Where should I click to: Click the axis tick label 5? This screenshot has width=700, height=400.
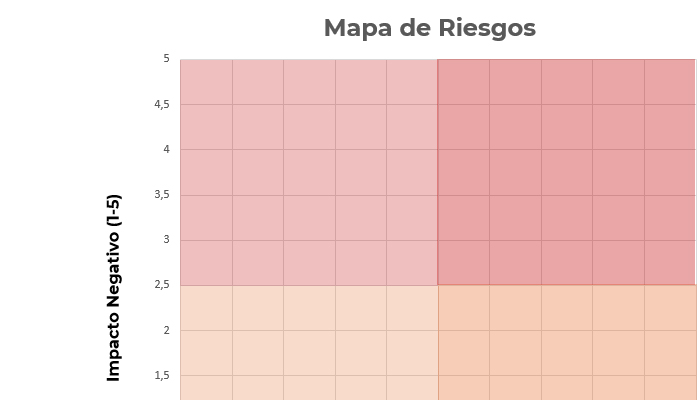[167, 58]
